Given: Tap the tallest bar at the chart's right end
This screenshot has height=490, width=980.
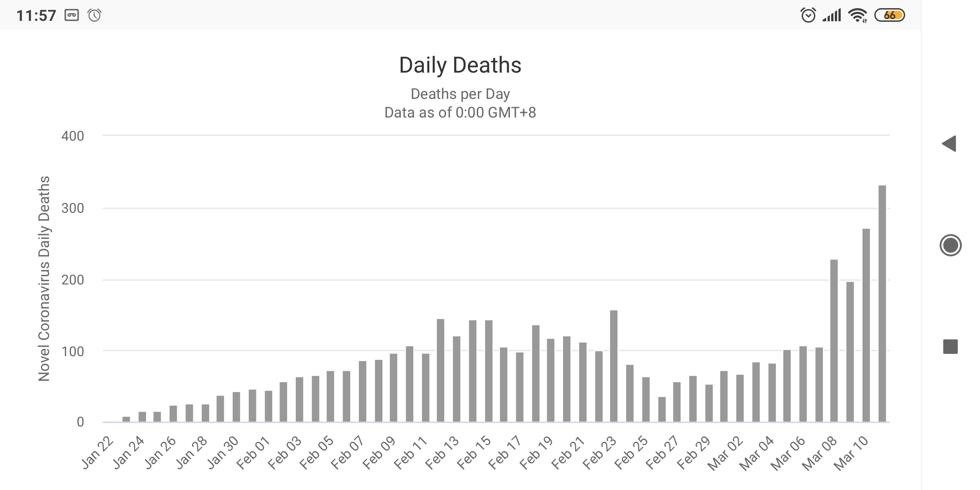Looking at the screenshot, I should (882, 304).
